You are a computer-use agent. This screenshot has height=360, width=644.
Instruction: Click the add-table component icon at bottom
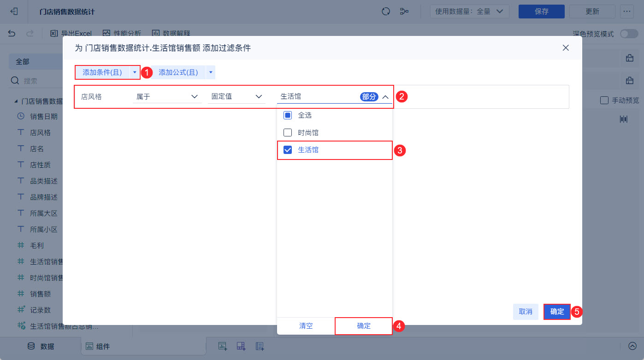pos(223,346)
